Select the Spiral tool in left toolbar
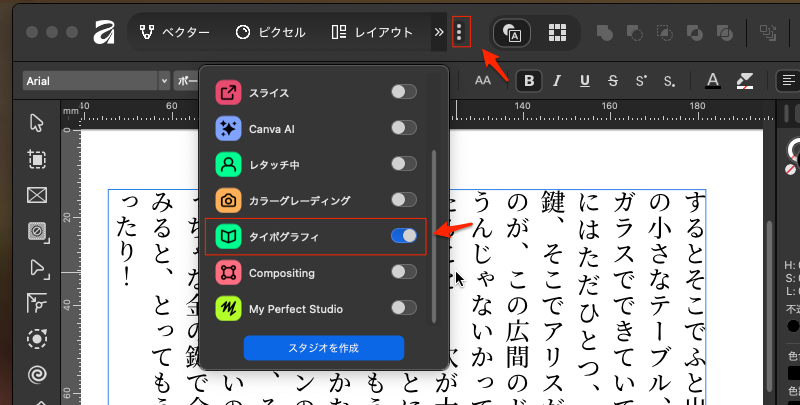This screenshot has height=405, width=800. tap(37, 374)
